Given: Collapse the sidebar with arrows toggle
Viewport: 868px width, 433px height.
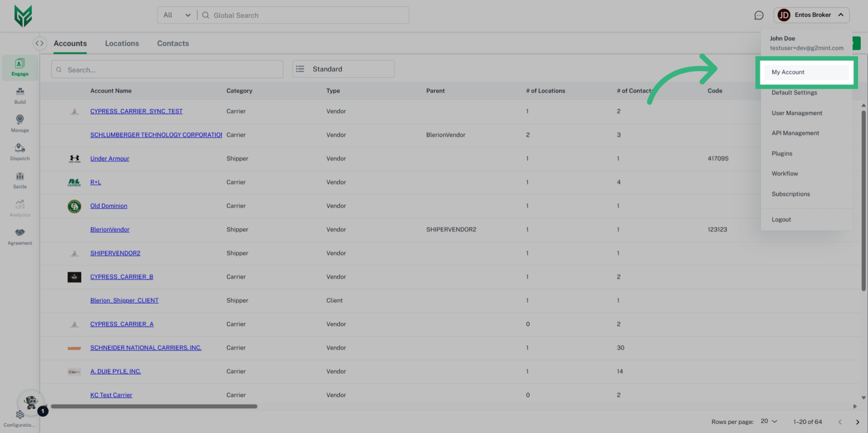Looking at the screenshot, I should 40,43.
